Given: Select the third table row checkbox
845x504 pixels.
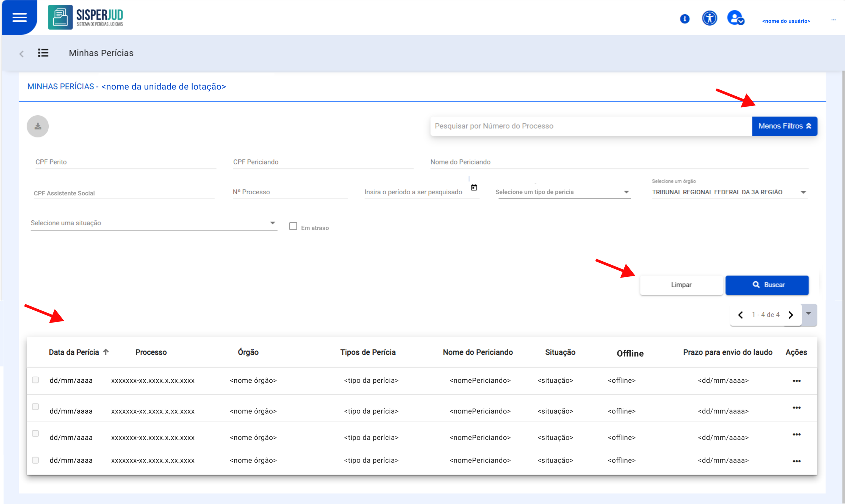Looking at the screenshot, I should 35,433.
